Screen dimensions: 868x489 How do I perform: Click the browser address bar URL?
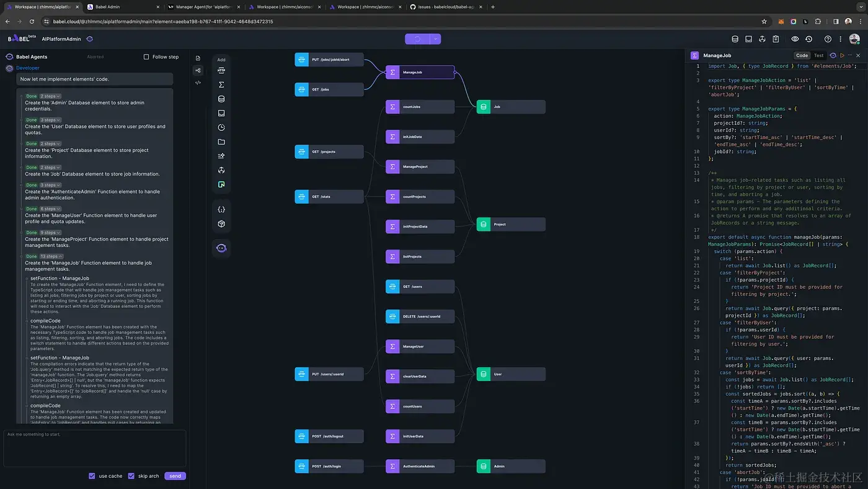click(163, 21)
